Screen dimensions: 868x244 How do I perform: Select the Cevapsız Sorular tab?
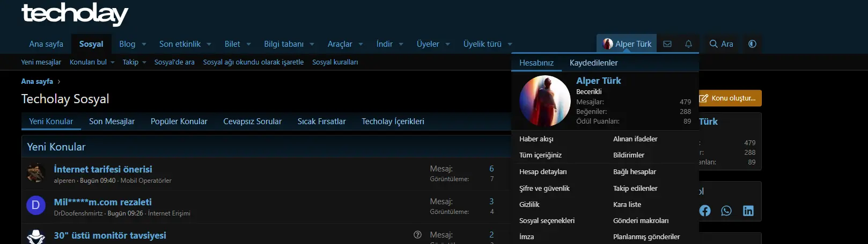(x=252, y=121)
